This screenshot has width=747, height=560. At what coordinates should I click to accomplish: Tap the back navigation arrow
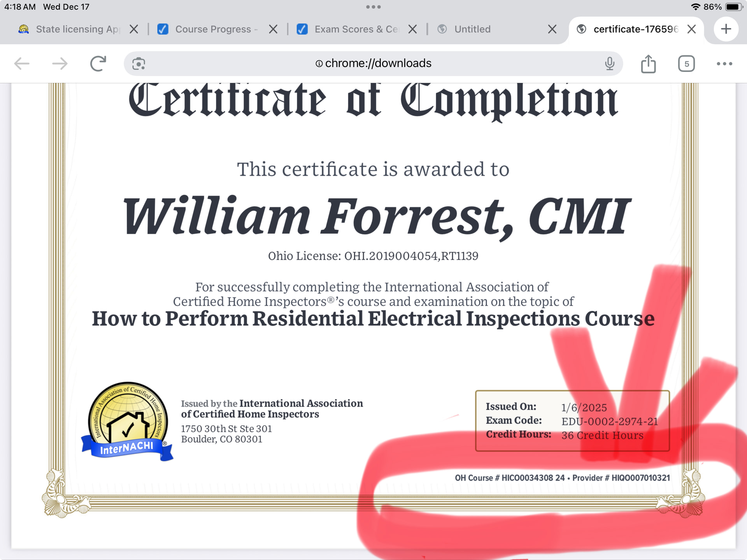pyautogui.click(x=22, y=63)
